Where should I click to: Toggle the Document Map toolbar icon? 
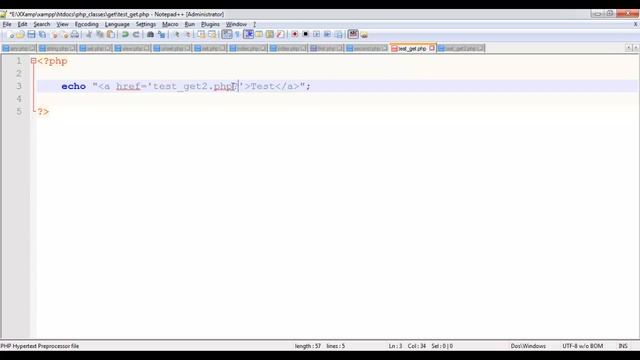point(270,35)
